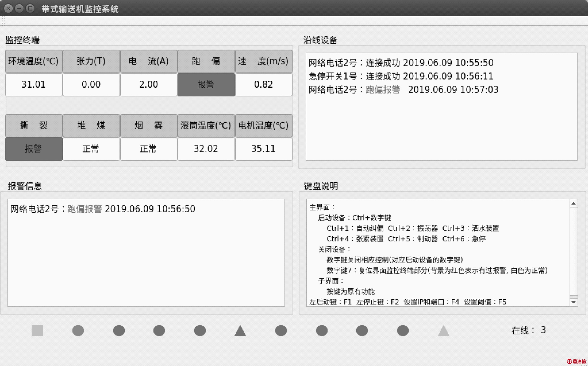The image size is (588, 366).
Task: Select the tension value 0.00
Action: (91, 85)
